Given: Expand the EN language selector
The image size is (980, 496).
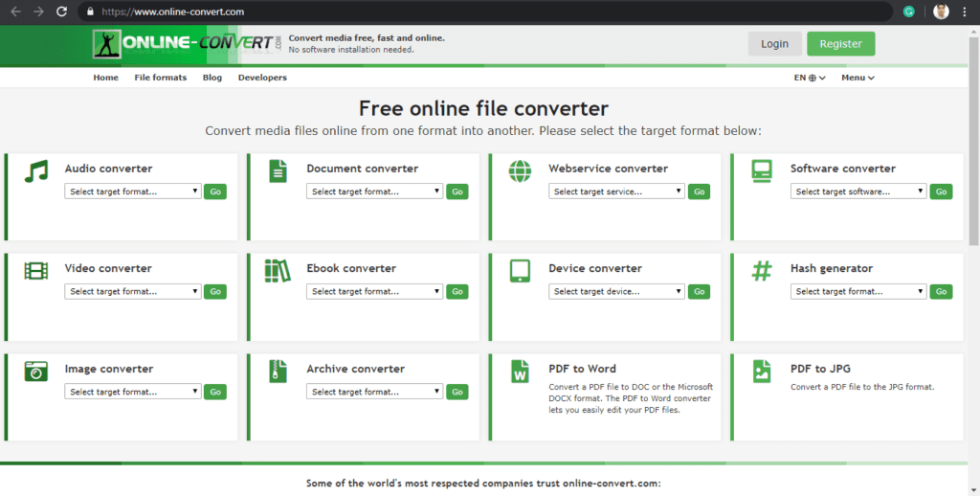Looking at the screenshot, I should click(810, 78).
